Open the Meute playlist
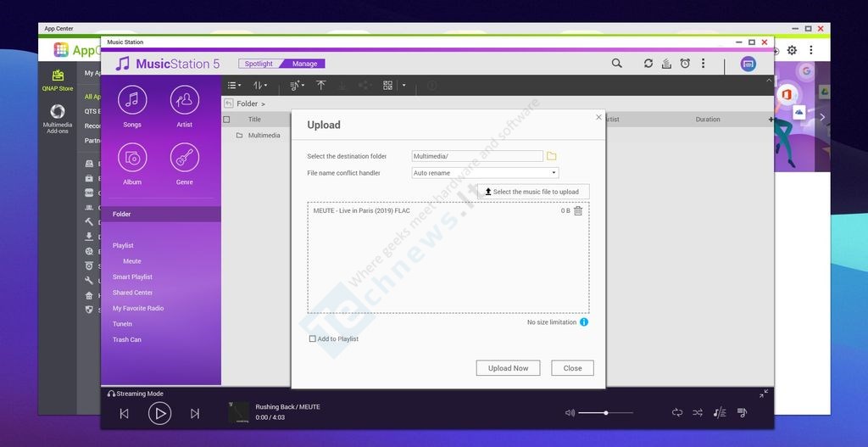 point(131,261)
